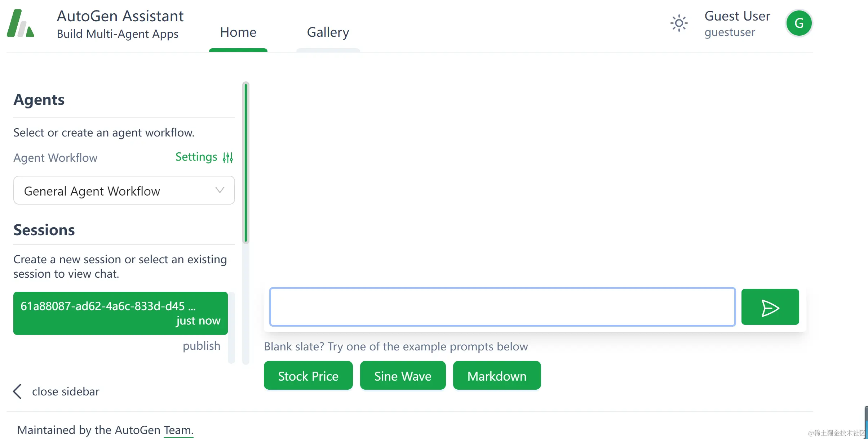868x439 pixels.
Task: Click the send message arrow icon
Action: point(770,307)
